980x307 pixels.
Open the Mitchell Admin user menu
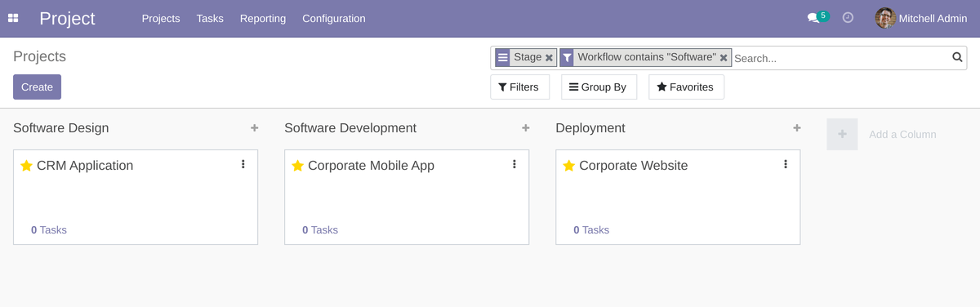(921, 18)
